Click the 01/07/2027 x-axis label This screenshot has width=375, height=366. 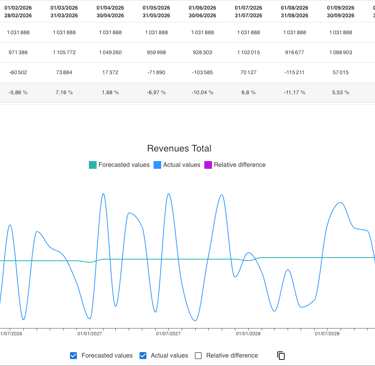(168, 334)
